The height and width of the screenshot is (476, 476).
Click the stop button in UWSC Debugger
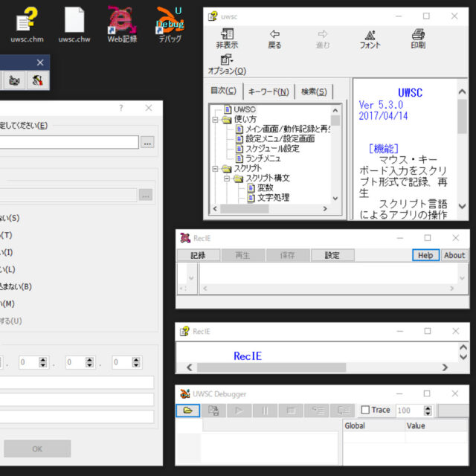(x=291, y=411)
